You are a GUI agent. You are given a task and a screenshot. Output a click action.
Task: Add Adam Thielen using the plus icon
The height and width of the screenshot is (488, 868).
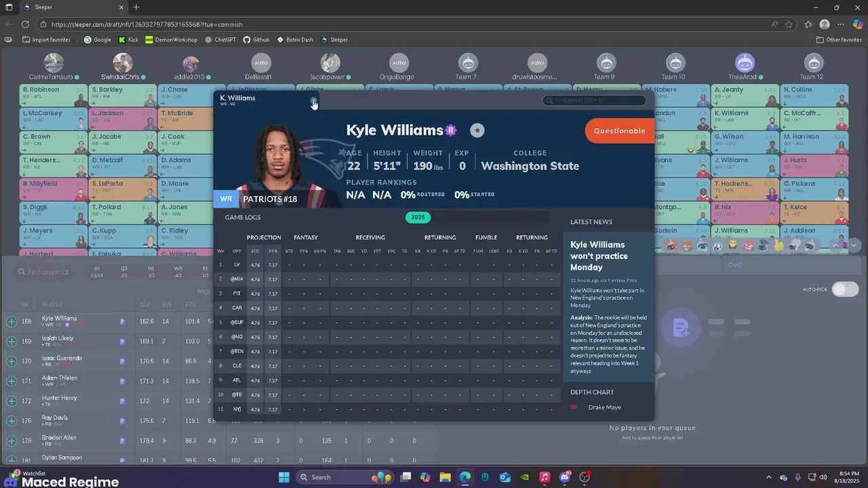coord(12,382)
